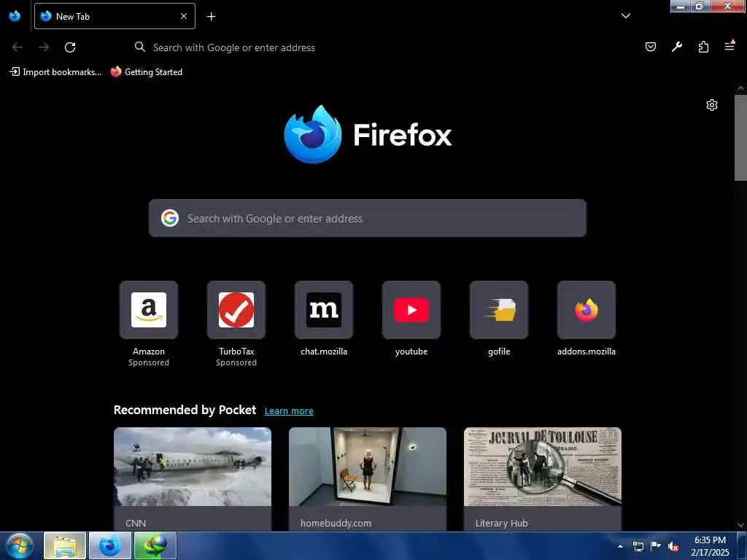Click the Sponsored label under Amazon

(149, 362)
